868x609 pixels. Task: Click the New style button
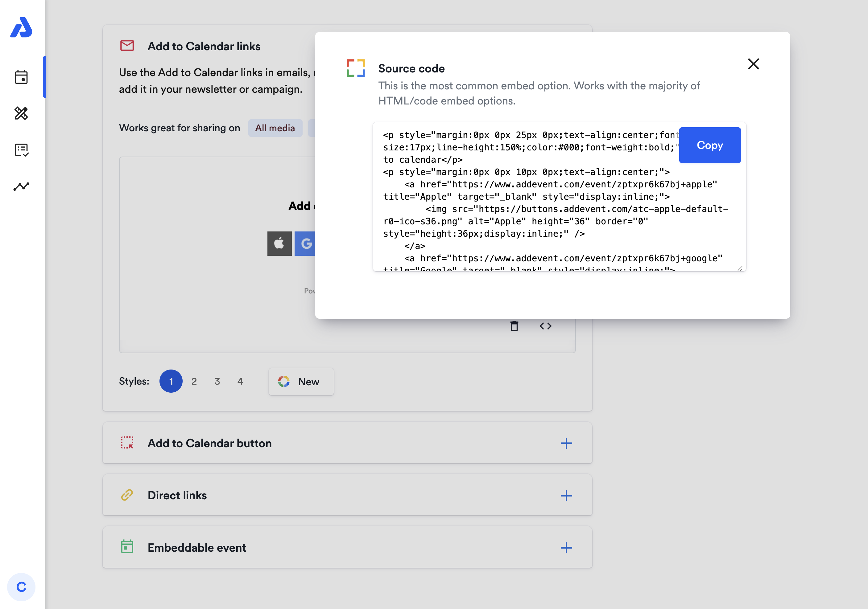[301, 382]
